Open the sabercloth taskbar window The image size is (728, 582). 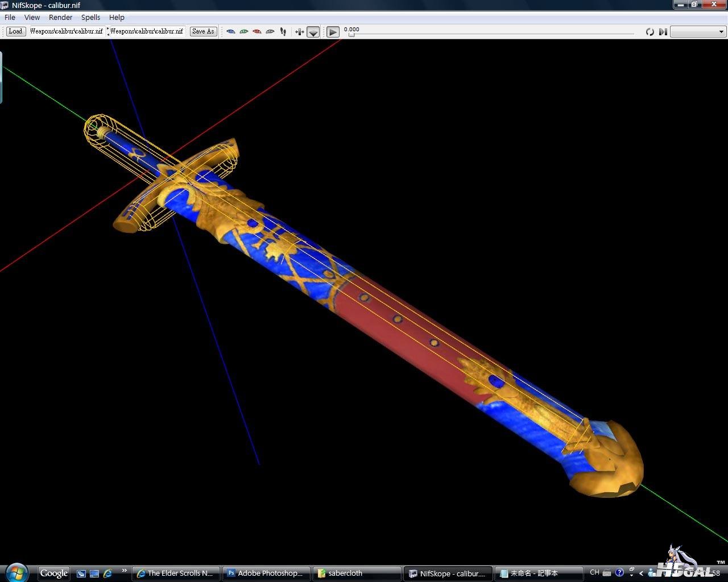point(357,573)
